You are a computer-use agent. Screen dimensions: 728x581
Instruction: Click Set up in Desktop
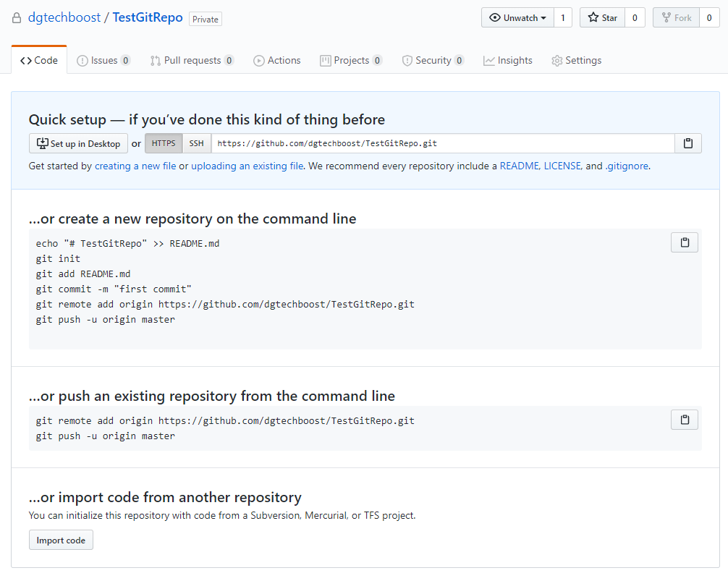(78, 143)
